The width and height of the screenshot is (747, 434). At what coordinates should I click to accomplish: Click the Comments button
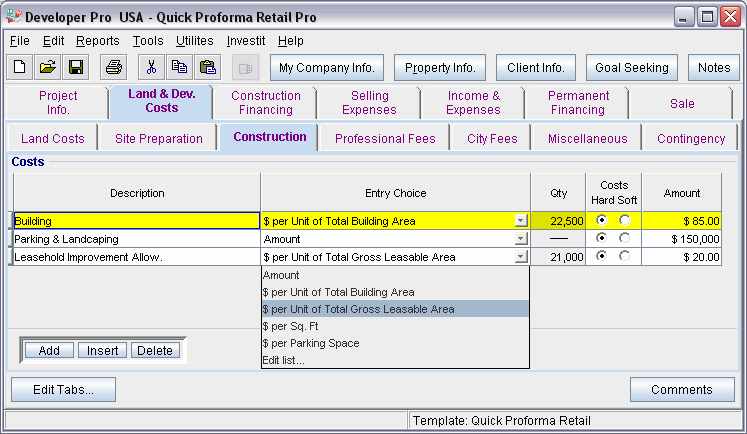click(682, 390)
